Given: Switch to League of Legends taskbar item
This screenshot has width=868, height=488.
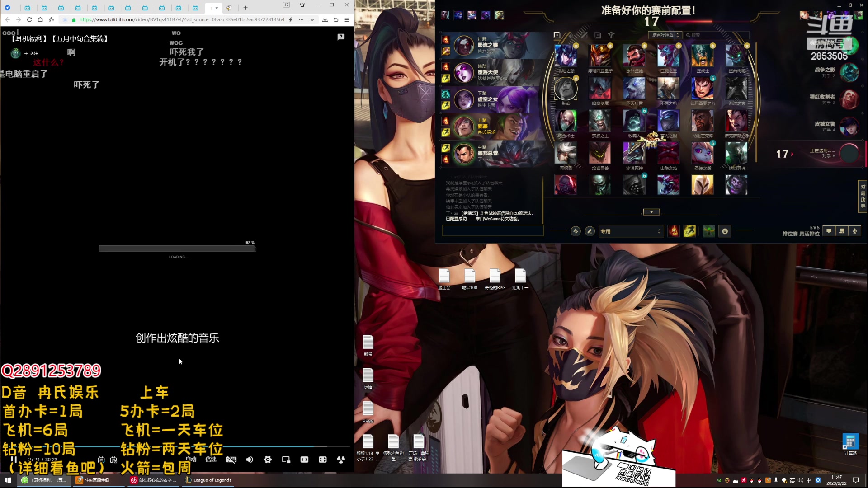Looking at the screenshot, I should [x=208, y=480].
